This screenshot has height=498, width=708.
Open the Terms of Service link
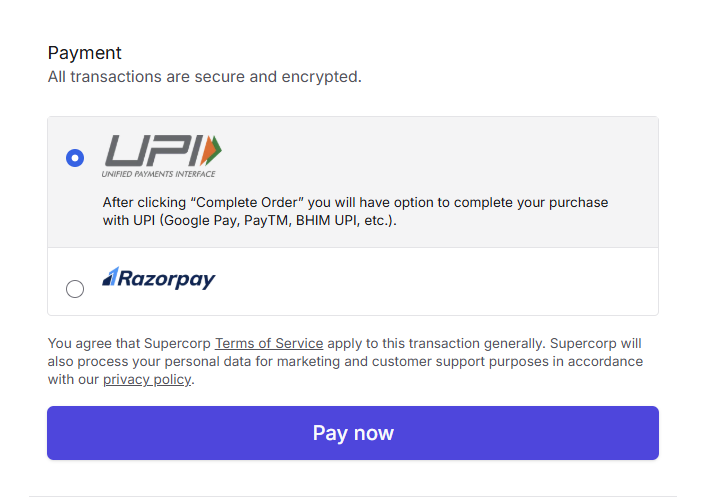point(269,343)
